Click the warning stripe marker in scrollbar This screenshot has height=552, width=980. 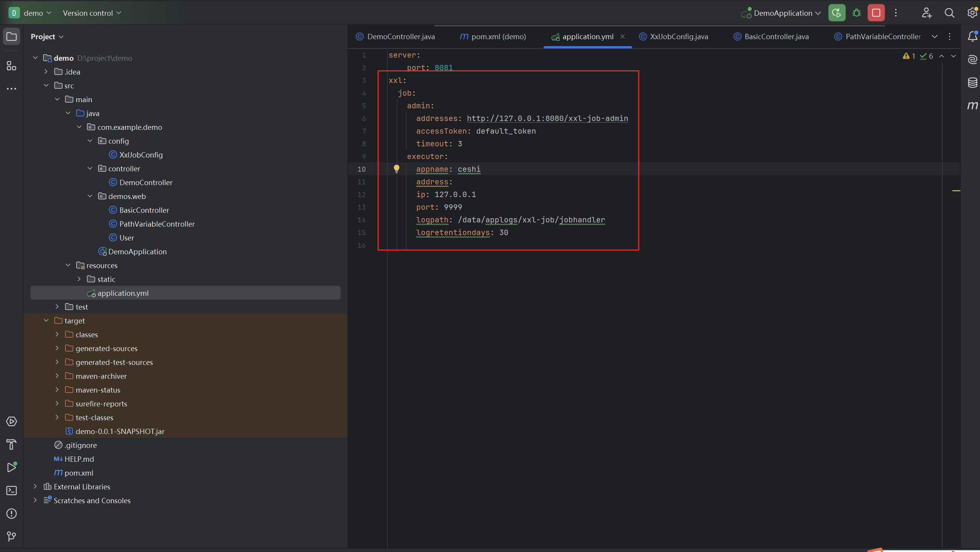point(957,191)
